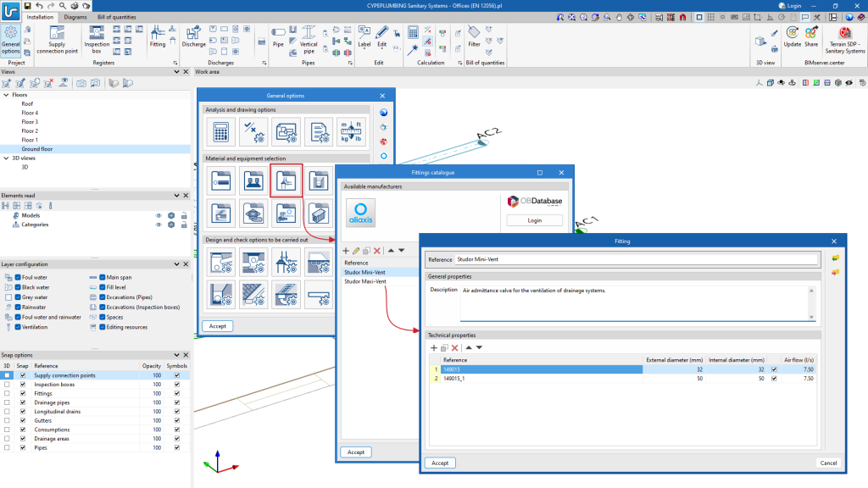Select the Inspection box tool
868x488 pixels.
tap(97, 40)
